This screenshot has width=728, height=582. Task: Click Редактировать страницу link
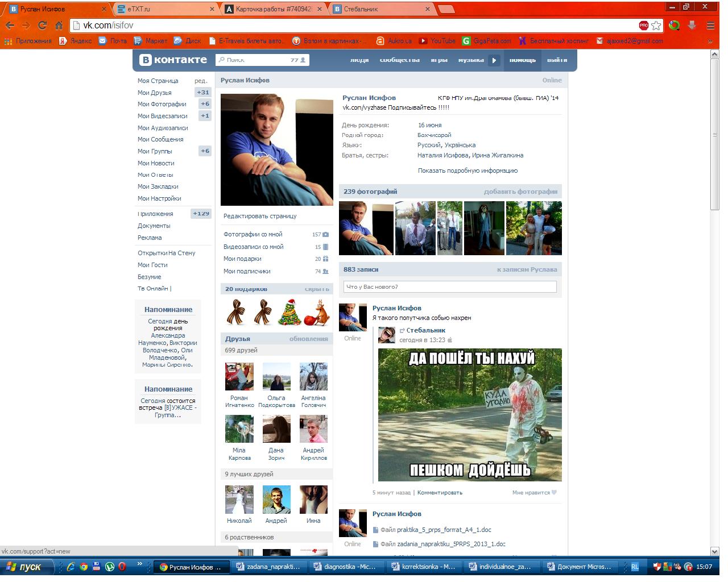[260, 216]
